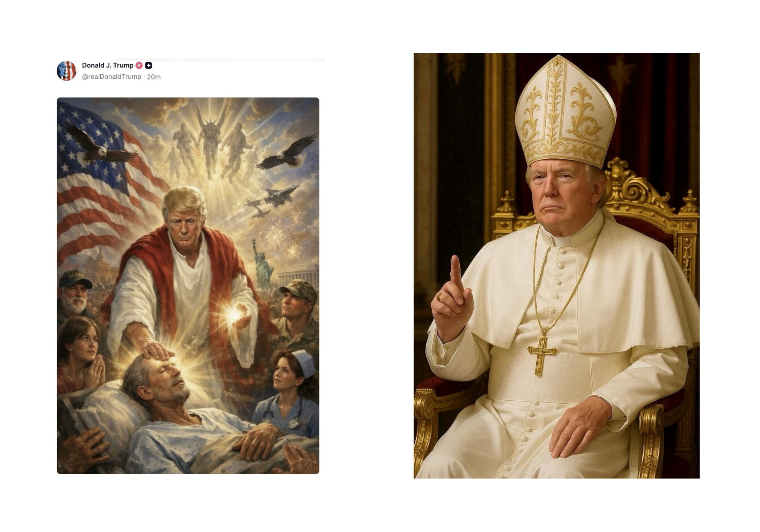
Task: Open the @realDonaldTrump handle link
Action: [x=111, y=77]
